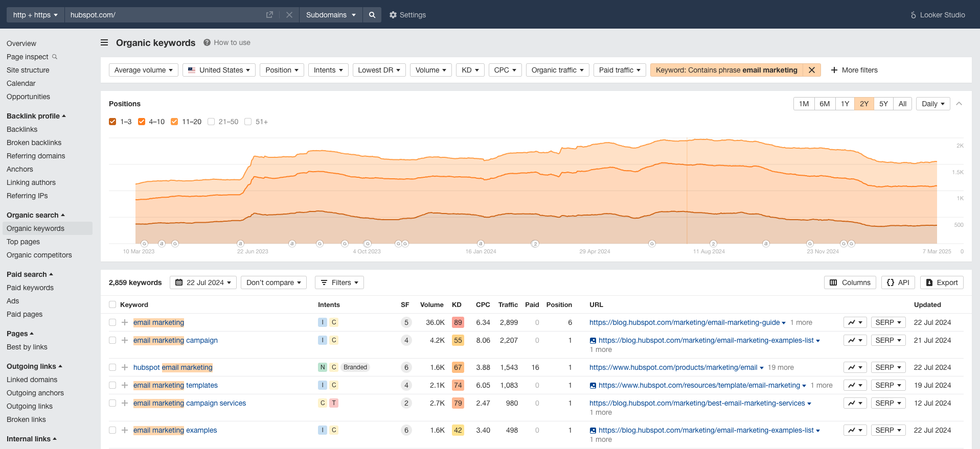Select the 5Y time range

(883, 104)
